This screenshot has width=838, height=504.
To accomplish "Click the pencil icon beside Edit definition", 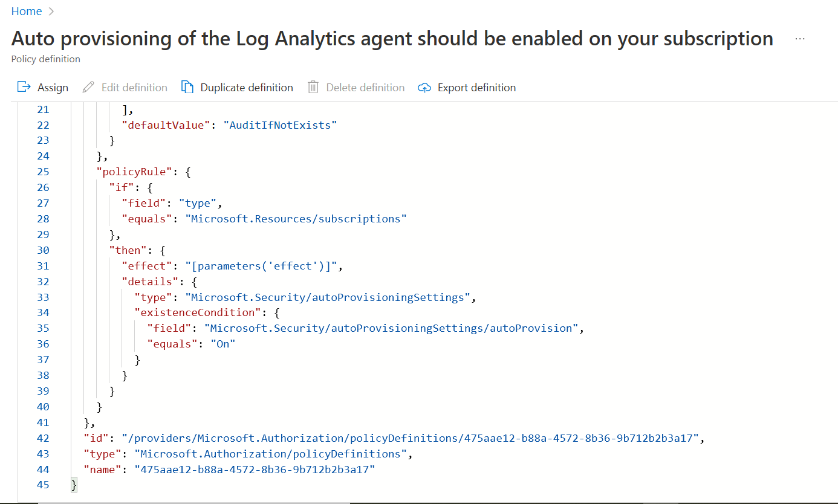I will [x=89, y=87].
